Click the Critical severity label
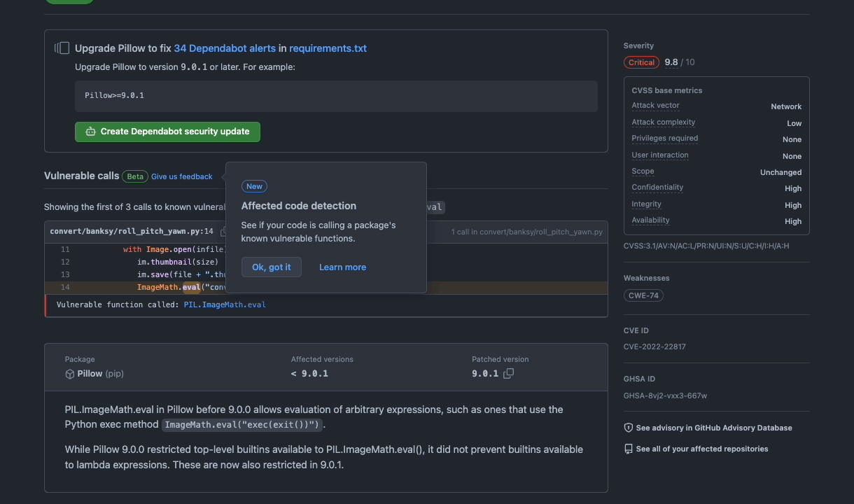Viewport: 854px width, 504px height. pyautogui.click(x=641, y=62)
